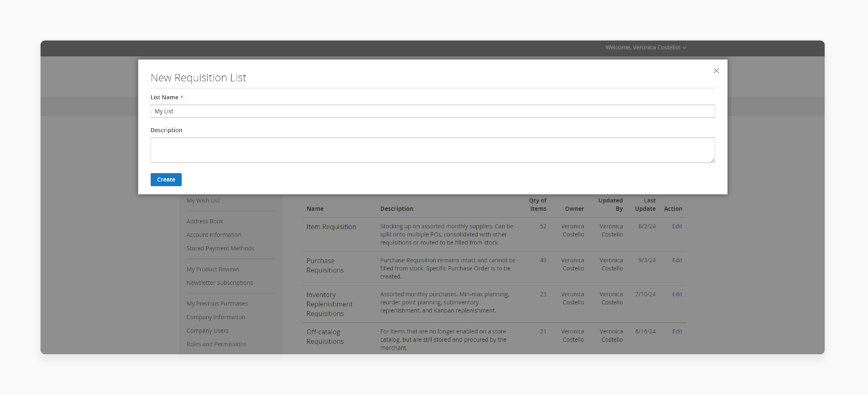
Task: Select quantity 23 cell
Action: [543, 294]
